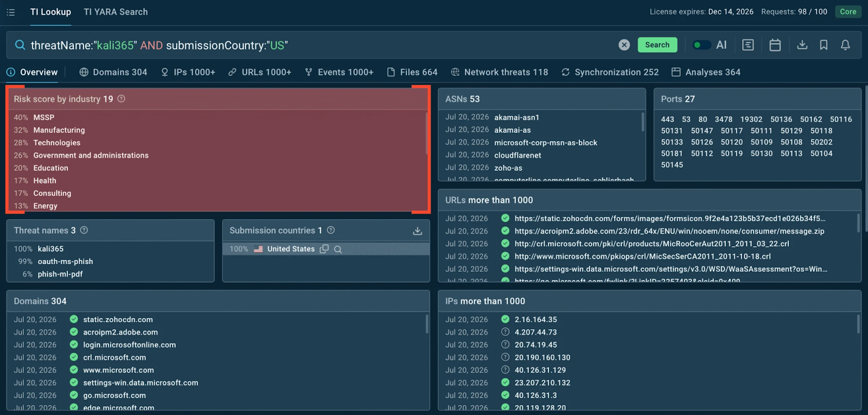868x415 pixels.
Task: Click the IP 40.126.31.3 entry
Action: pyautogui.click(x=535, y=395)
